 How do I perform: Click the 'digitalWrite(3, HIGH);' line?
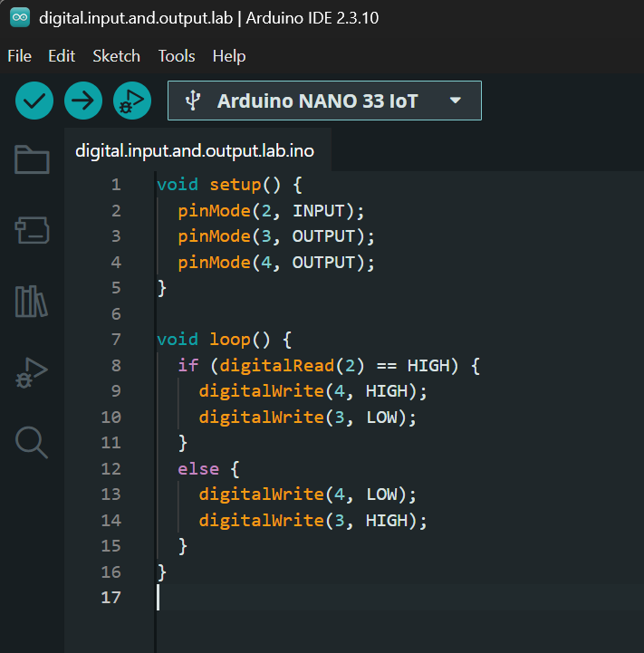click(312, 521)
